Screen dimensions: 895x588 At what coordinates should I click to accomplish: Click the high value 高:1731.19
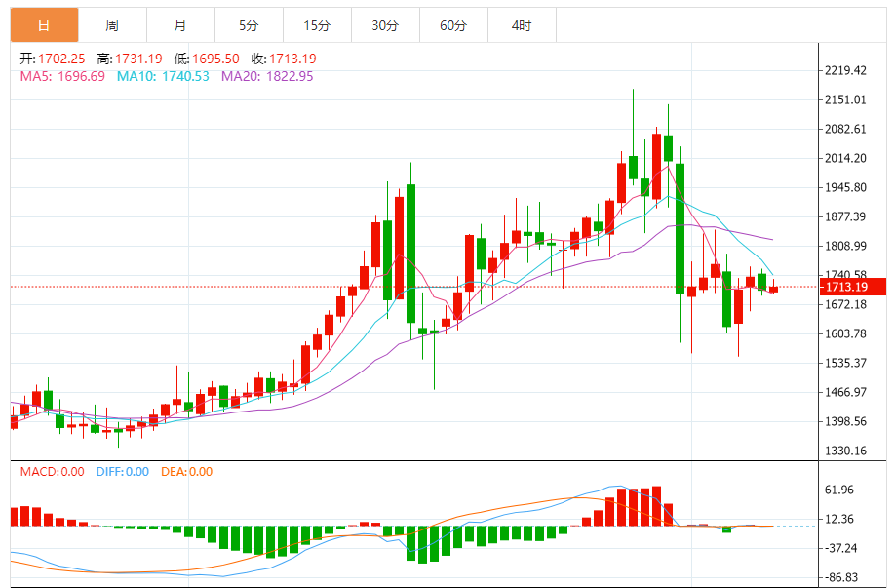click(130, 59)
